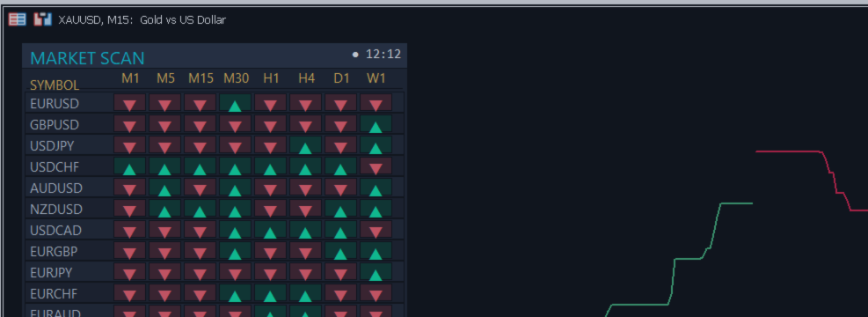This screenshot has height=317, width=868.
Task: Click NZDUSD D1 up arrow cell
Action: 340,209
